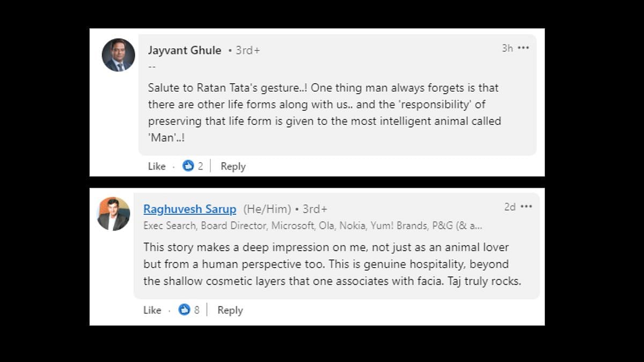The width and height of the screenshot is (644, 362).
Task: Open the three-dot menu on Raghuvesh Sarup's comment
Action: [526, 207]
